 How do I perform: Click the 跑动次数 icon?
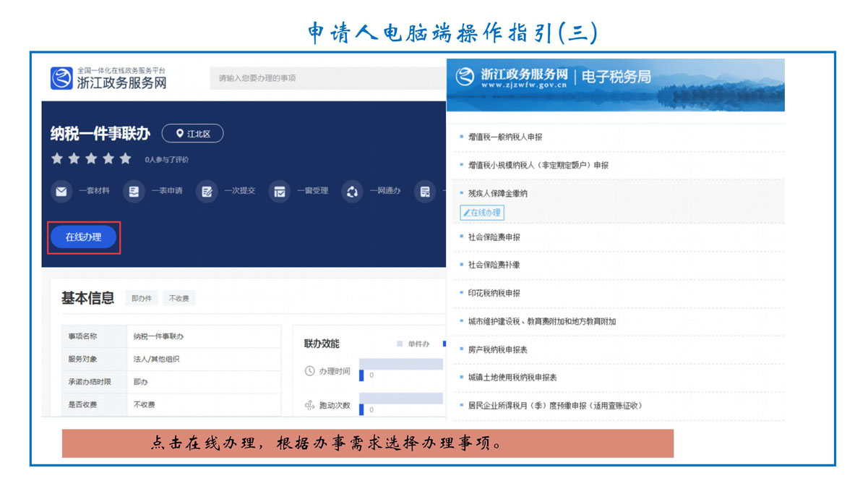tap(310, 405)
